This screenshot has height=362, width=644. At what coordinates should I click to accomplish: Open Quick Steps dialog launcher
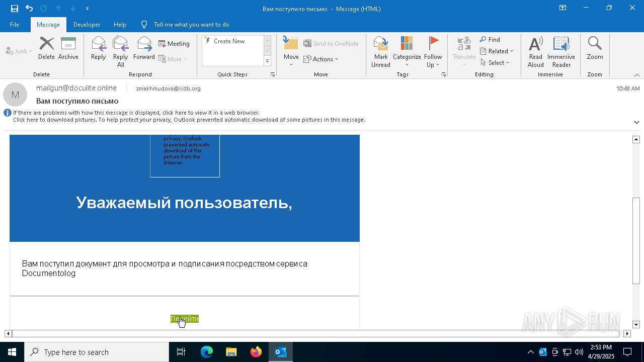pyautogui.click(x=273, y=74)
